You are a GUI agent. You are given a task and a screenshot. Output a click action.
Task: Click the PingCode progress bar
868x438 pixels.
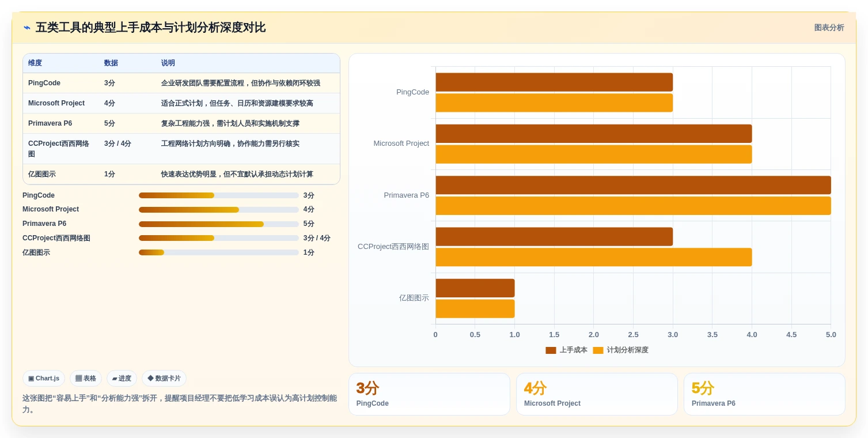tap(219, 195)
